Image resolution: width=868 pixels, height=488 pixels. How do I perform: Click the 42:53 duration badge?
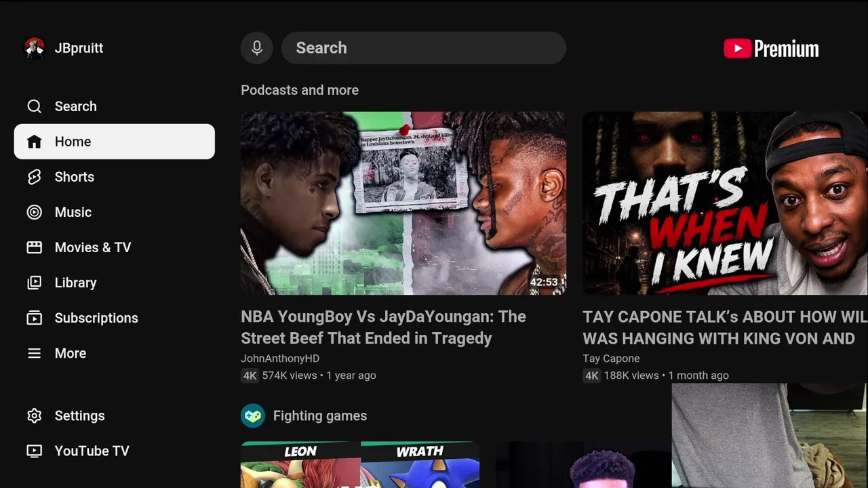click(544, 282)
